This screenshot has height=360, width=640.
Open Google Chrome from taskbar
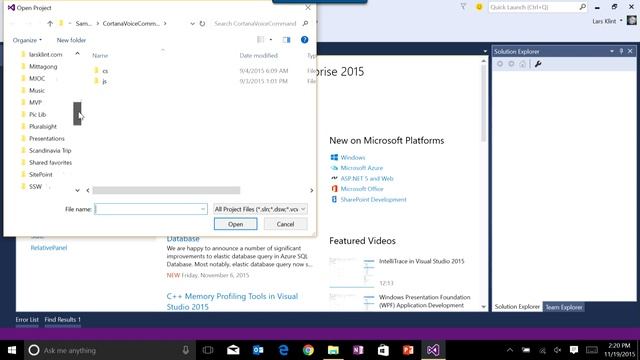click(x=308, y=350)
